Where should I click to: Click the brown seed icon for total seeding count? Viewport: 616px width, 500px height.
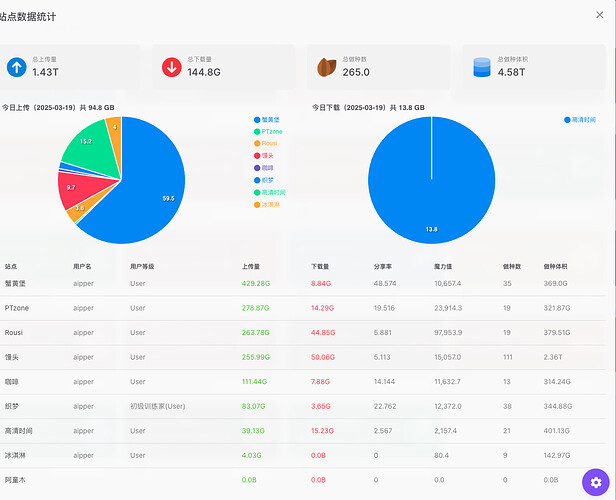click(x=327, y=67)
